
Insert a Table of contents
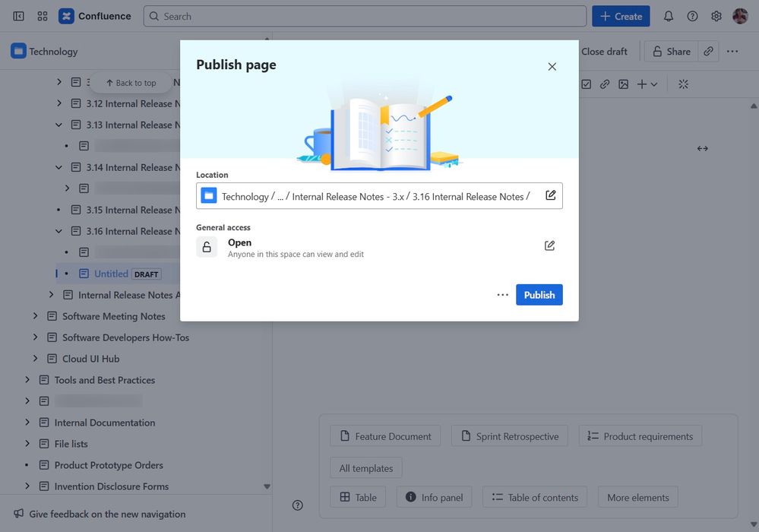coord(535,497)
